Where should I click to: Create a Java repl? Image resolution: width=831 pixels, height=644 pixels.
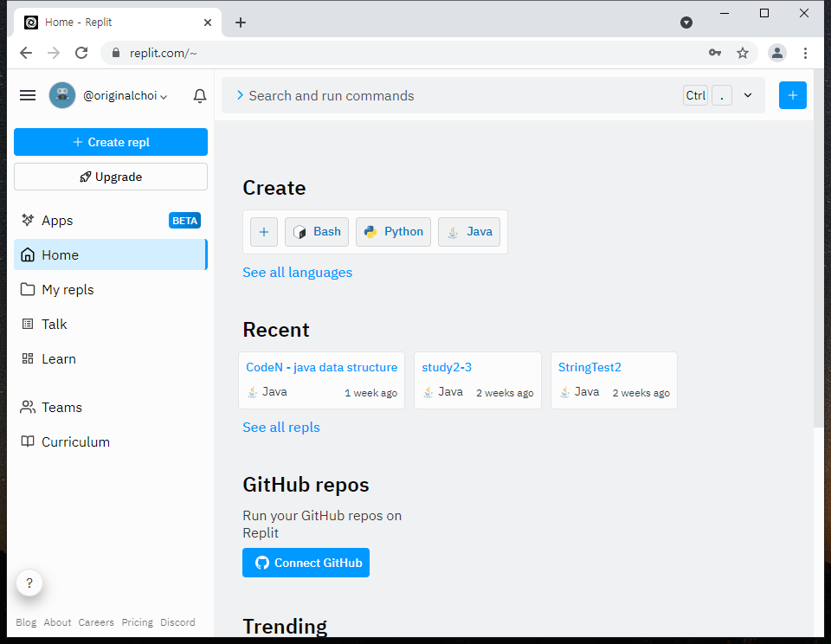(x=469, y=232)
